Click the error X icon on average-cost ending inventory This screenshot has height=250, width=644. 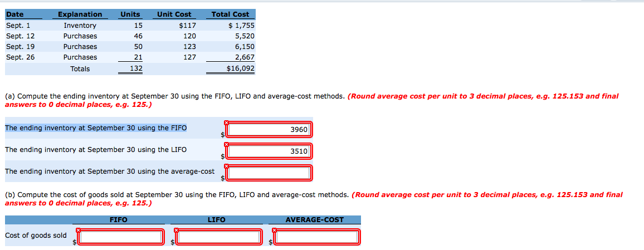point(226,165)
